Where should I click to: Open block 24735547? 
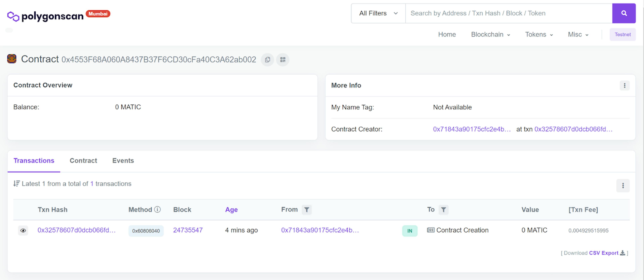pyautogui.click(x=188, y=230)
